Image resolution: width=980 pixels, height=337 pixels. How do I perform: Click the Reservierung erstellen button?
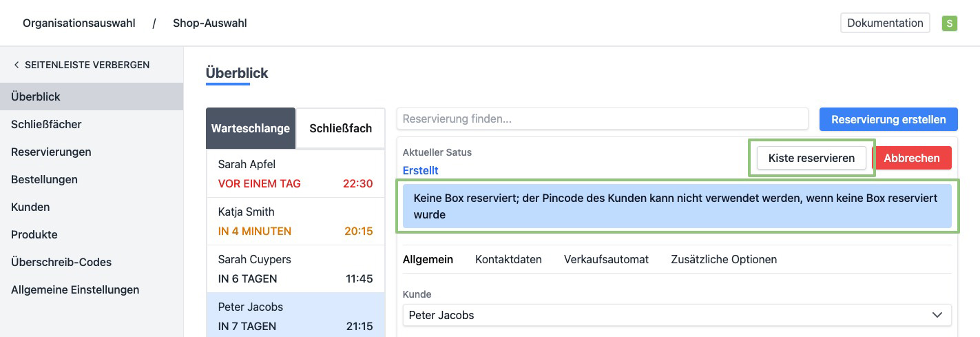coord(888,119)
